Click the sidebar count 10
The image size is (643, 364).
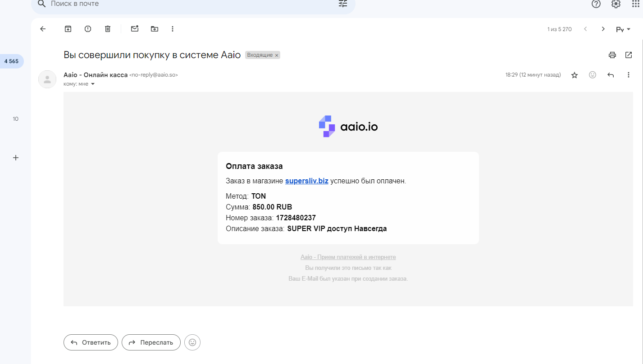tap(16, 119)
